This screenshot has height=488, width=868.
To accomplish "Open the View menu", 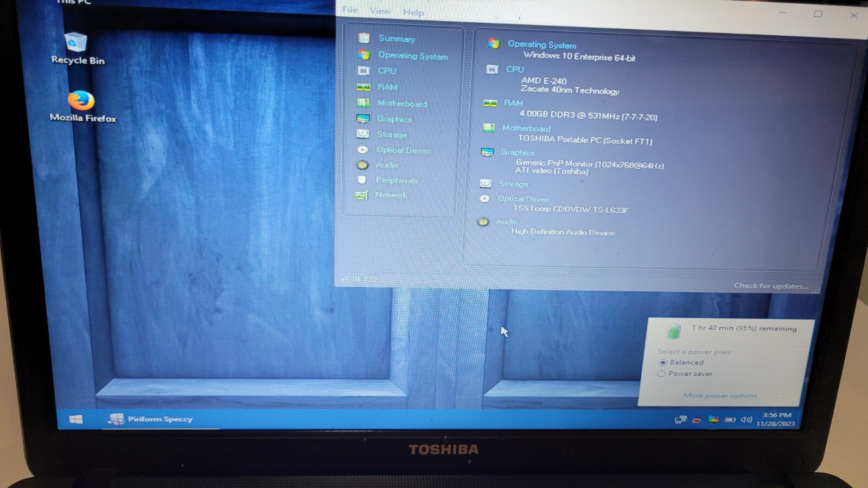I will coord(380,10).
